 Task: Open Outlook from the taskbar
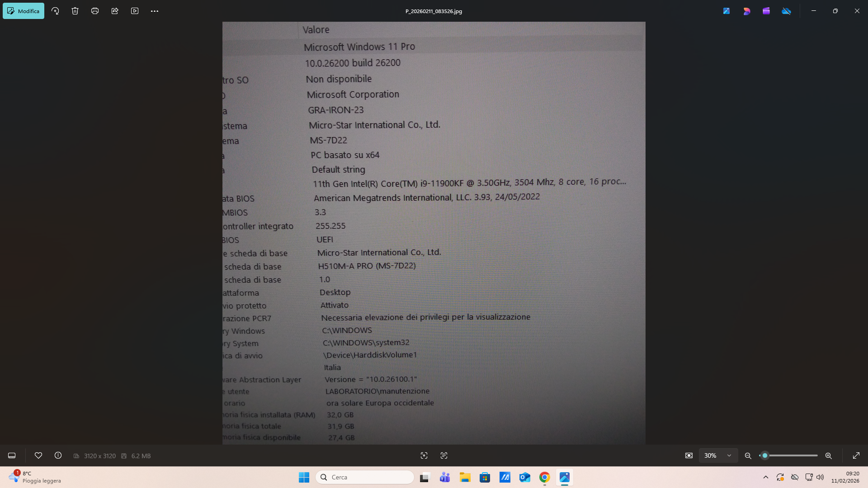(525, 477)
